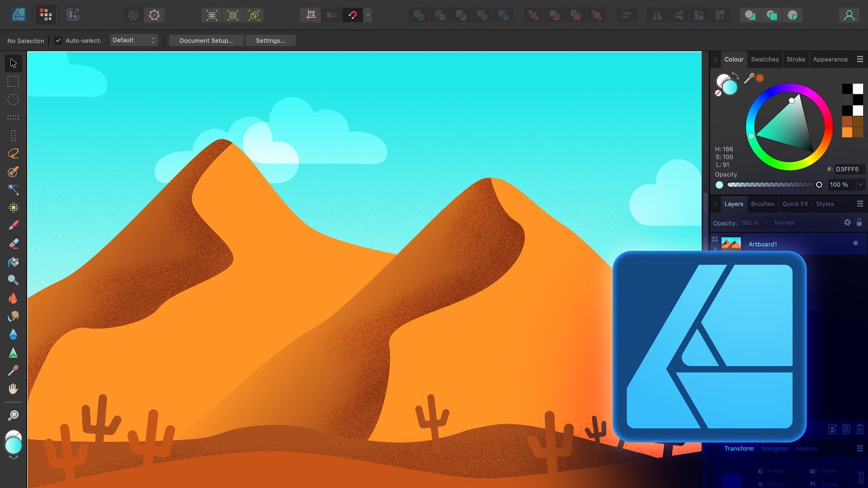Open the account profile icon
Viewport: 868px width, 488px height.
point(849,15)
